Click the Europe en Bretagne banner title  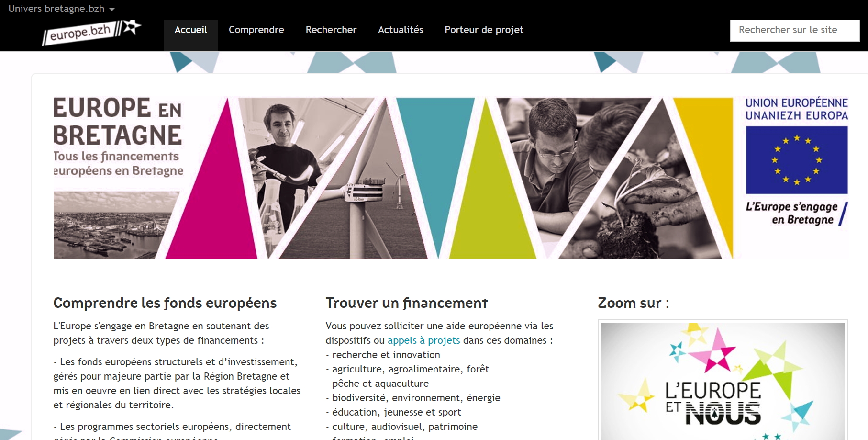[x=117, y=122]
